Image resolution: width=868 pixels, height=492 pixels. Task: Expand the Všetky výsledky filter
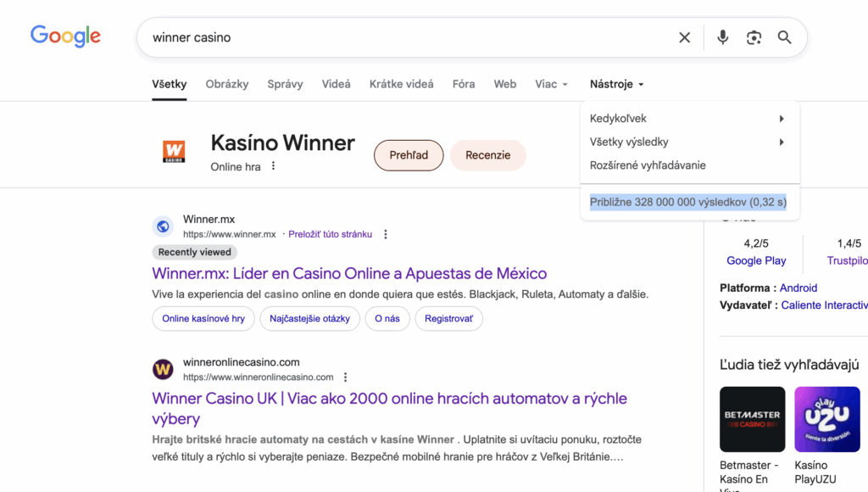(688, 142)
